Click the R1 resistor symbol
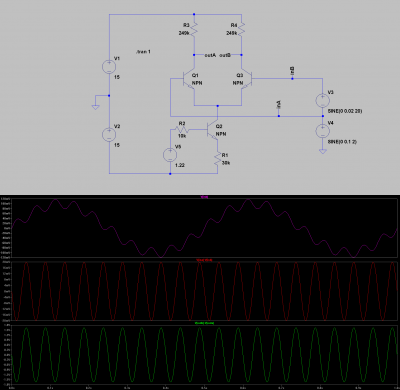 tap(218, 159)
